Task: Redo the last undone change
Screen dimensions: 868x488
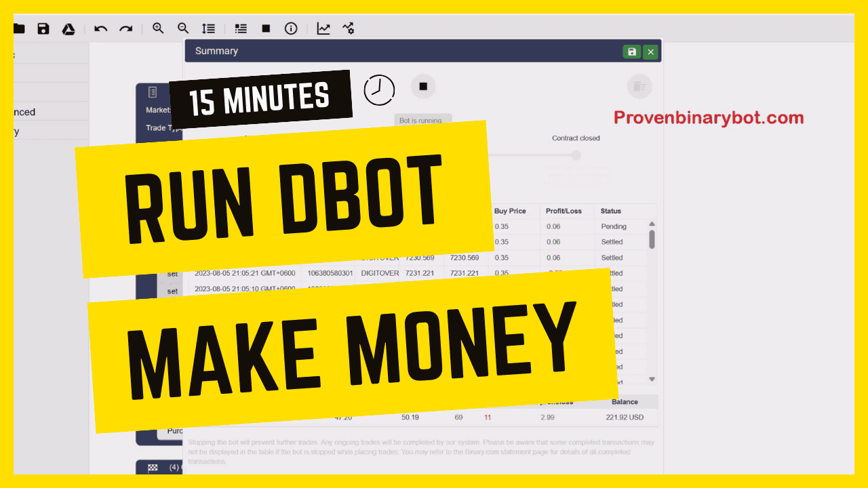Action: point(126,28)
